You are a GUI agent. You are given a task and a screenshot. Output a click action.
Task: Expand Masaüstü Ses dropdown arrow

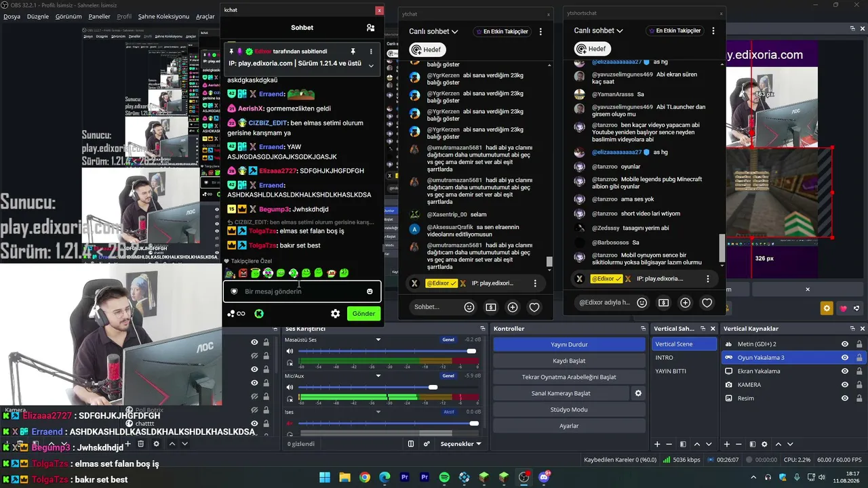(x=378, y=340)
